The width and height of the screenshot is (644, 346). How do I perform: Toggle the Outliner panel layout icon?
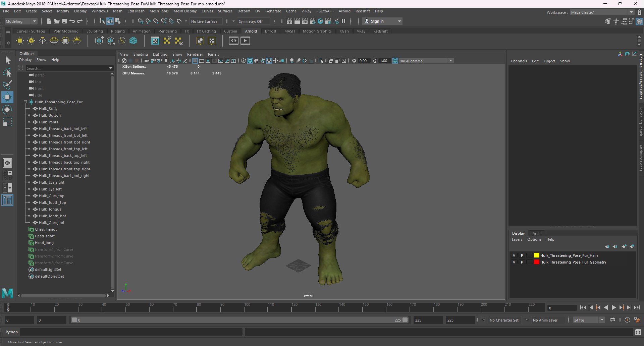[x=7, y=200]
